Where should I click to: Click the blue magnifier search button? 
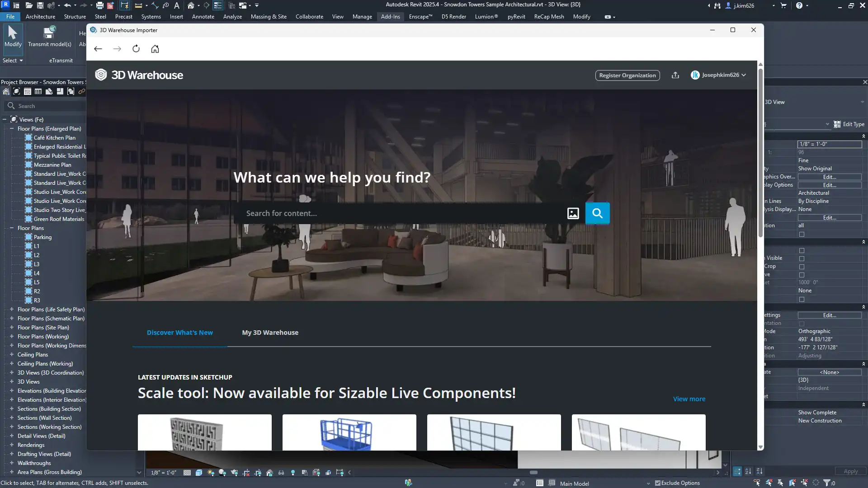click(x=597, y=213)
